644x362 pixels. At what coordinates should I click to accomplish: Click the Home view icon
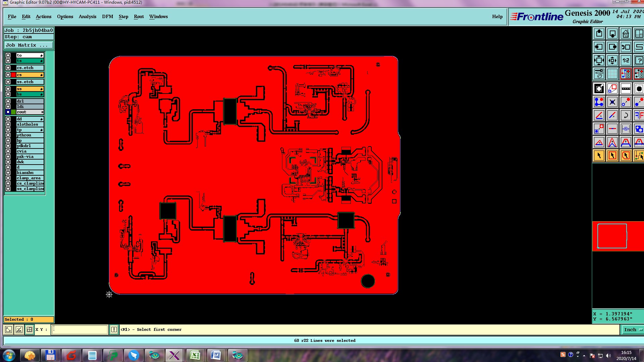pos(626,34)
